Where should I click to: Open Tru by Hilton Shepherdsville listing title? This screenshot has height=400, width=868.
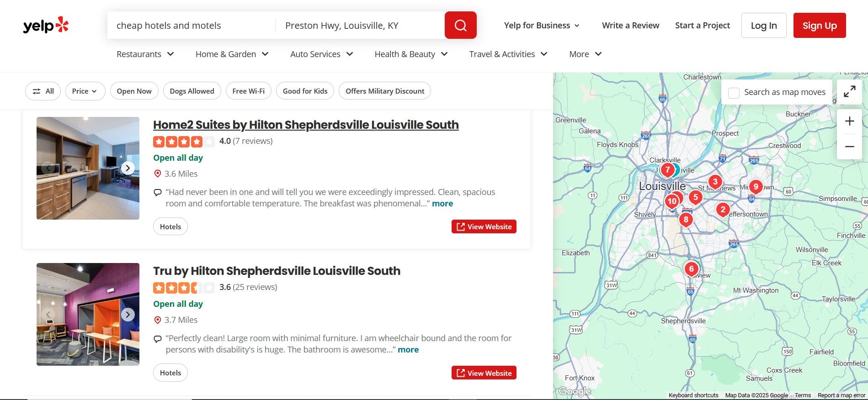tap(277, 271)
